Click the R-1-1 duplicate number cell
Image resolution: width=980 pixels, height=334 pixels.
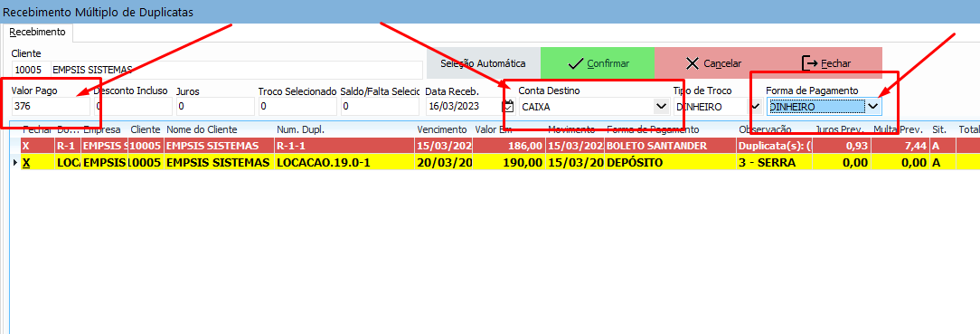pos(345,146)
